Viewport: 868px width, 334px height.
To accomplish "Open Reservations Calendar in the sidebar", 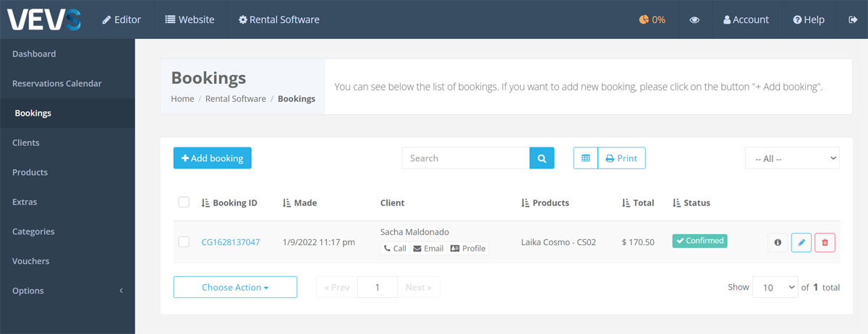I will click(67, 84).
